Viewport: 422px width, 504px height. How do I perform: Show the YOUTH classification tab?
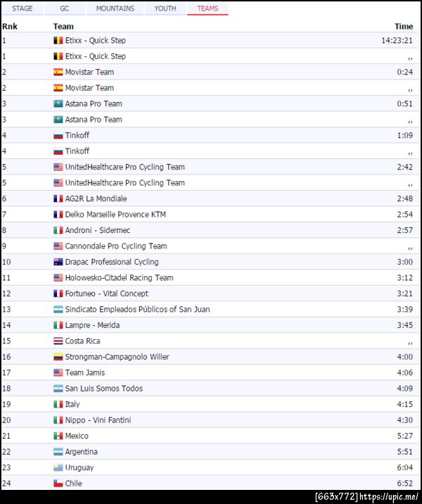(165, 8)
